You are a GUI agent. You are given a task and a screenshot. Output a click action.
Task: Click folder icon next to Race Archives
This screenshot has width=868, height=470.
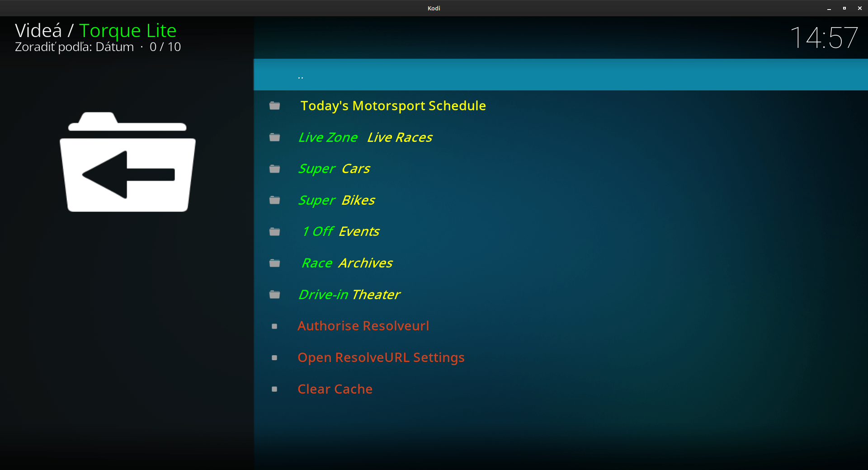274,263
